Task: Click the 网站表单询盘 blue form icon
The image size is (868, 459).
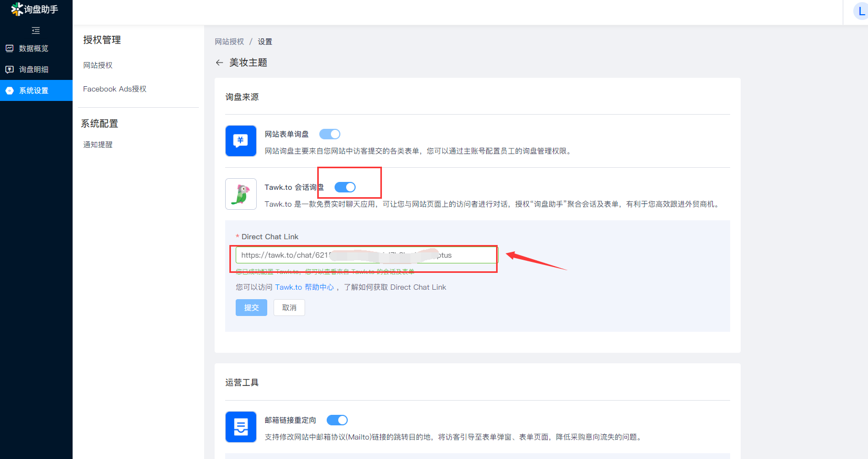Action: pos(241,141)
